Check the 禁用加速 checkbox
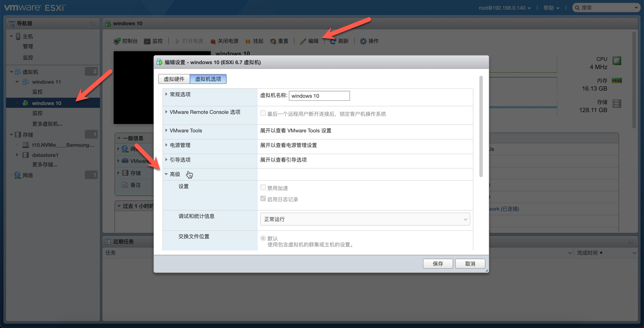This screenshot has width=644, height=328. [263, 187]
